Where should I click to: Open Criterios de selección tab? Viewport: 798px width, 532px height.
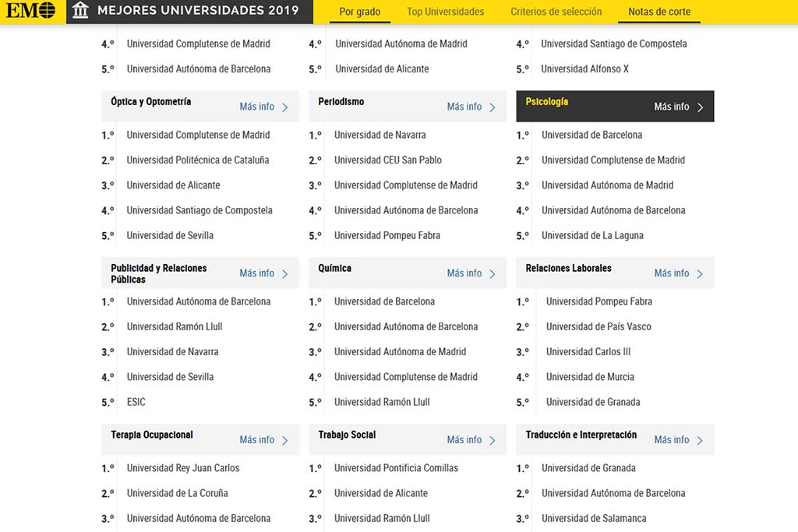pyautogui.click(x=556, y=12)
